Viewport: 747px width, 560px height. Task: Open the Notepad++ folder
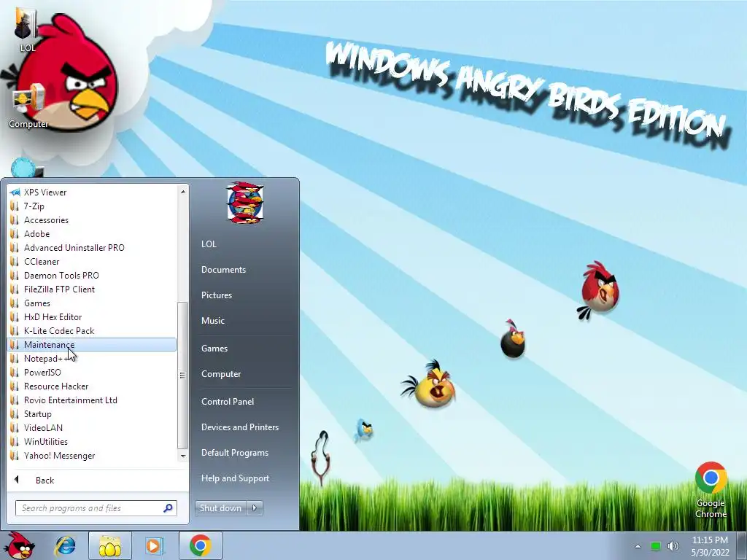91,359
